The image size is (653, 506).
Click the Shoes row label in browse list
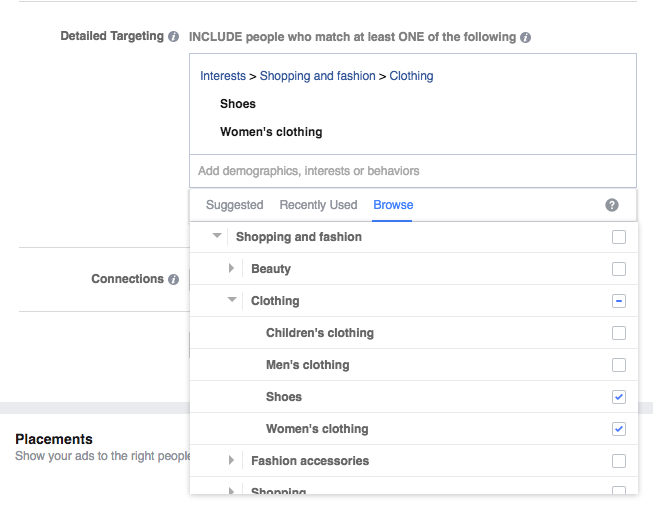pos(284,397)
